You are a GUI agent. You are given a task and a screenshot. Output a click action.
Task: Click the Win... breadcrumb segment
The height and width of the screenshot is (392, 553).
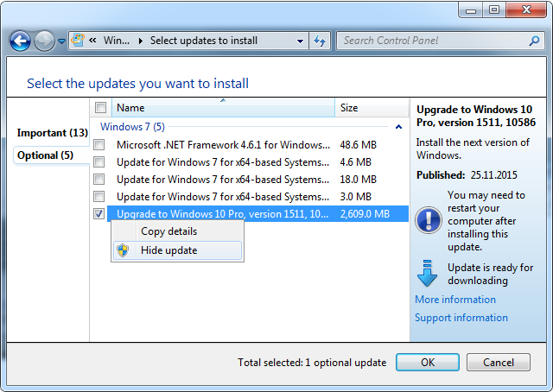click(117, 41)
